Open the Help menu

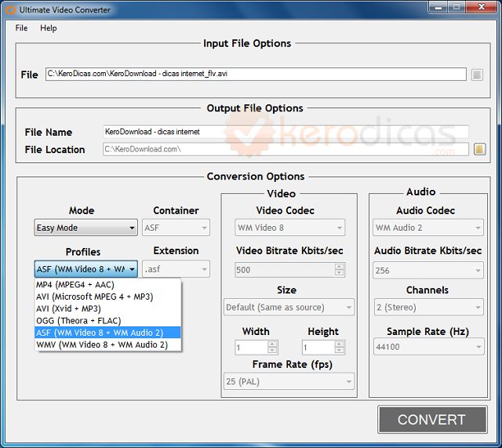[49, 28]
